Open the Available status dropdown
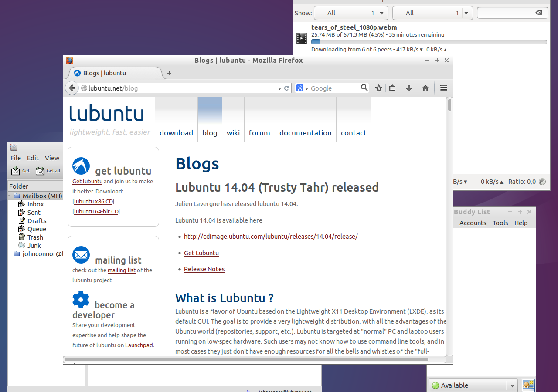The width and height of the screenshot is (558, 392). tap(473, 385)
